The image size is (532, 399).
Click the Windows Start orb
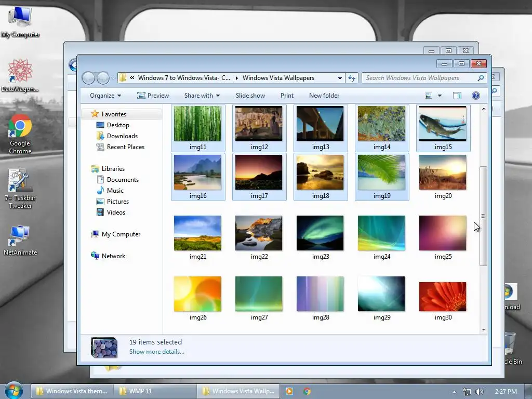tap(14, 391)
